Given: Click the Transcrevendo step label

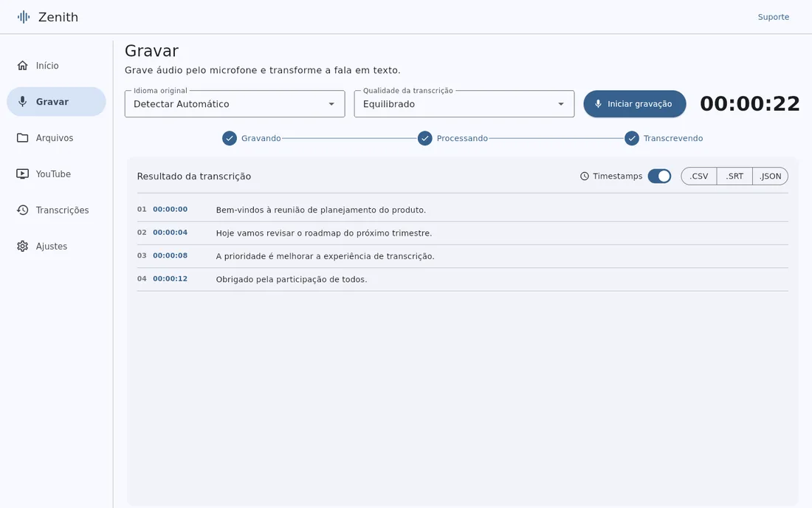Looking at the screenshot, I should click(672, 138).
